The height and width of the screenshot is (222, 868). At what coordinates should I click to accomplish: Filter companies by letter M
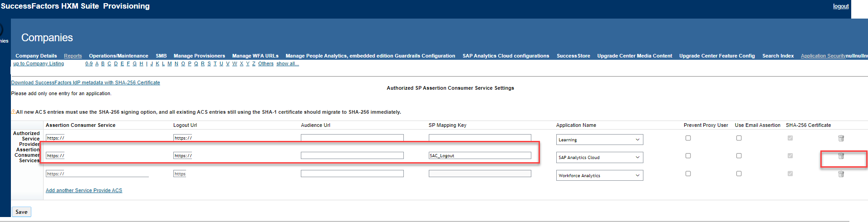pyautogui.click(x=170, y=63)
